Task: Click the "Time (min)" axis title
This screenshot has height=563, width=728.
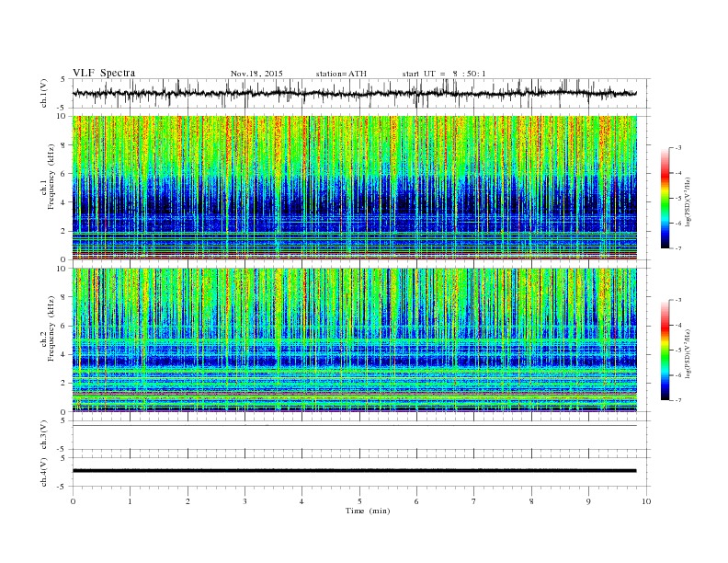Action: tap(368, 511)
